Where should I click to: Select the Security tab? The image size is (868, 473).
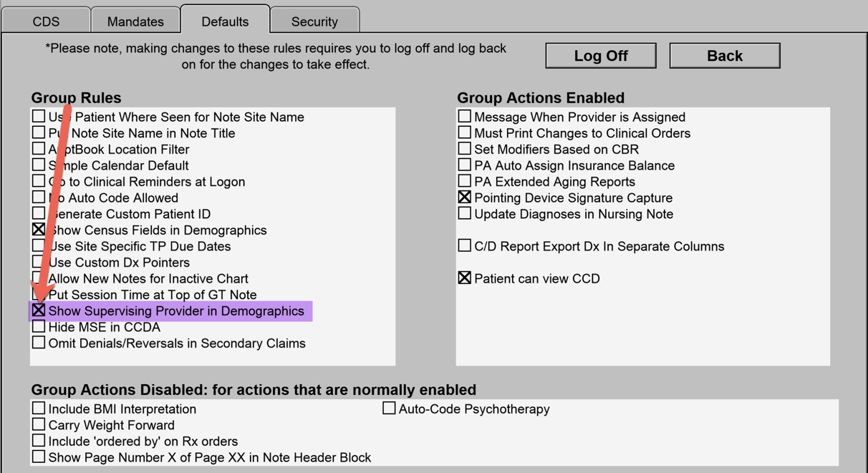tap(314, 21)
